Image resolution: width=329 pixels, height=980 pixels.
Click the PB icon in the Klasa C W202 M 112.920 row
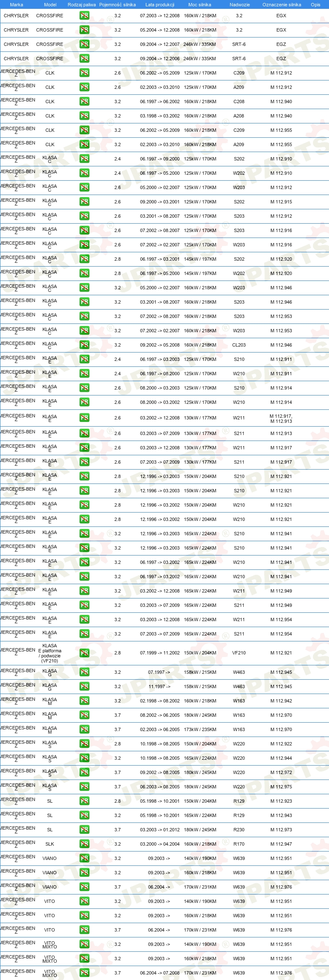point(84,273)
